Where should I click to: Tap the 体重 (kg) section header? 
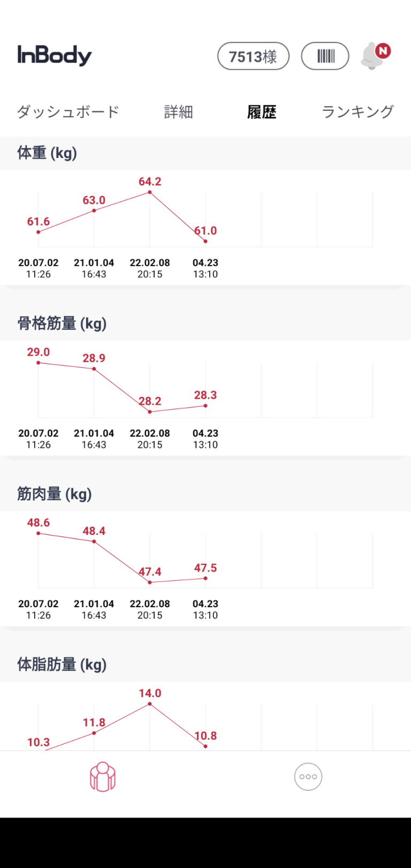pos(47,153)
